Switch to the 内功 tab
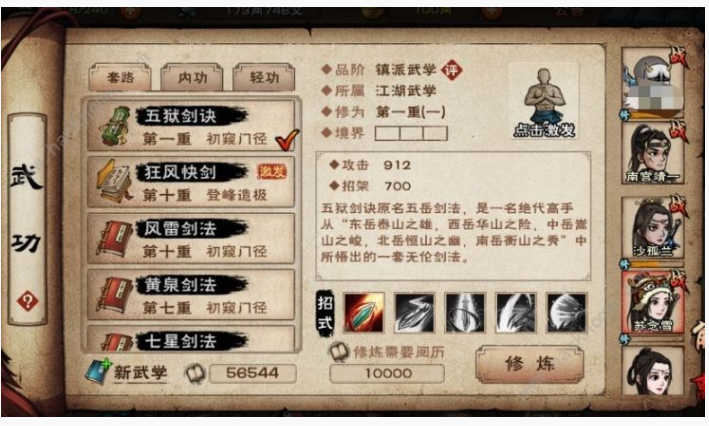 coord(192,77)
